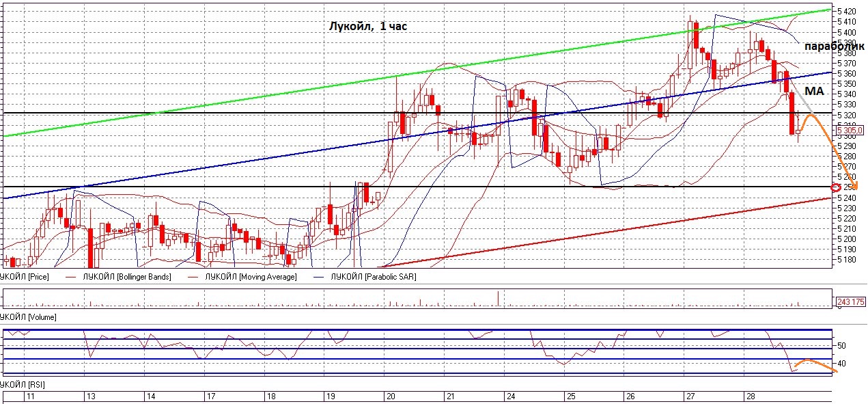Click date axis label 21
Image resolution: width=868 pixels, height=404 pixels.
(x=450, y=396)
